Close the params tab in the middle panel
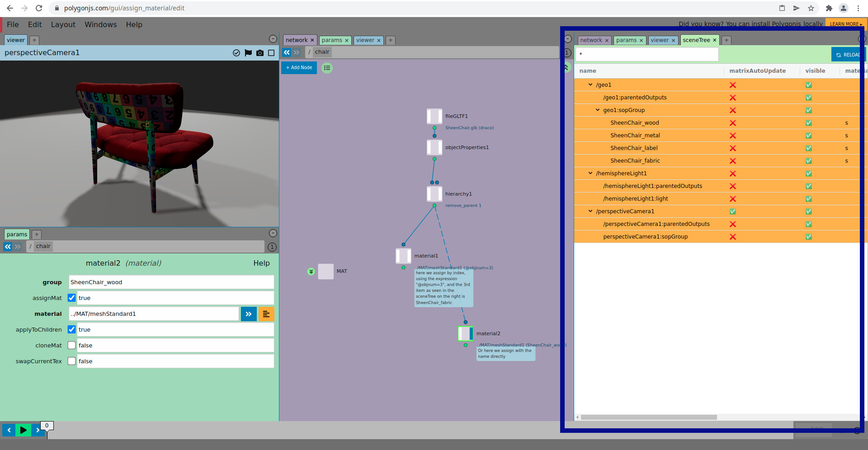868x450 pixels. [347, 40]
